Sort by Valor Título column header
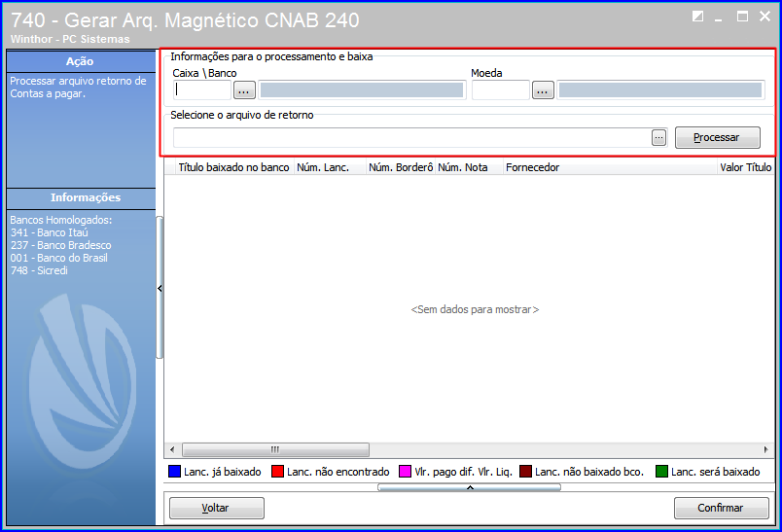 [746, 167]
